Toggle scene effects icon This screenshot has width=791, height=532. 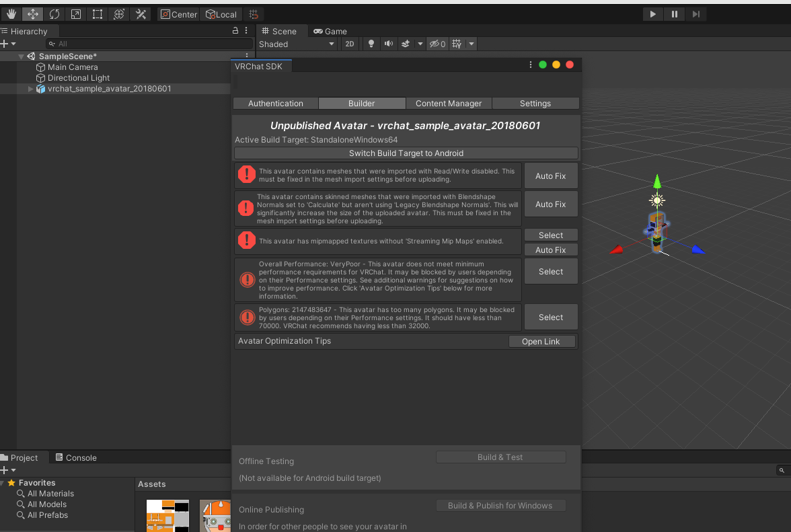pos(406,44)
